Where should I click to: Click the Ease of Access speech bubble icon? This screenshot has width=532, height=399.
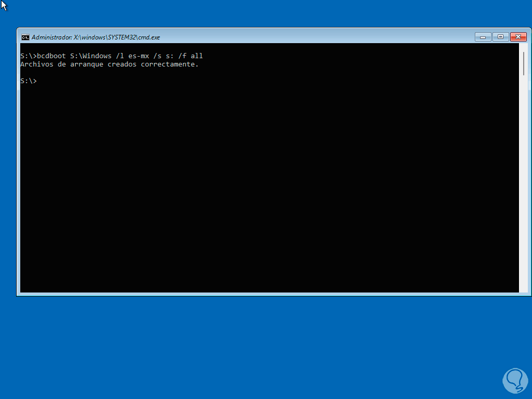pos(515,381)
